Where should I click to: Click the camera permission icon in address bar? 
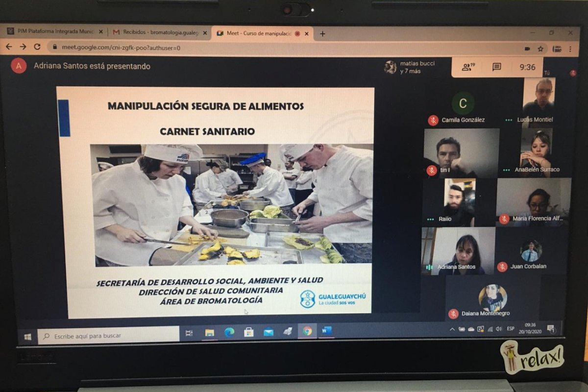[x=527, y=49]
